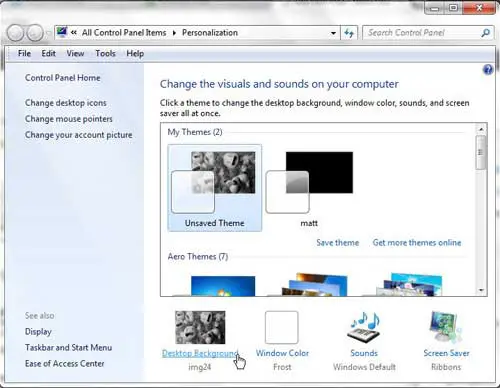The image size is (500, 388).
Task: Click the double chevron in address bar
Action: [74, 33]
